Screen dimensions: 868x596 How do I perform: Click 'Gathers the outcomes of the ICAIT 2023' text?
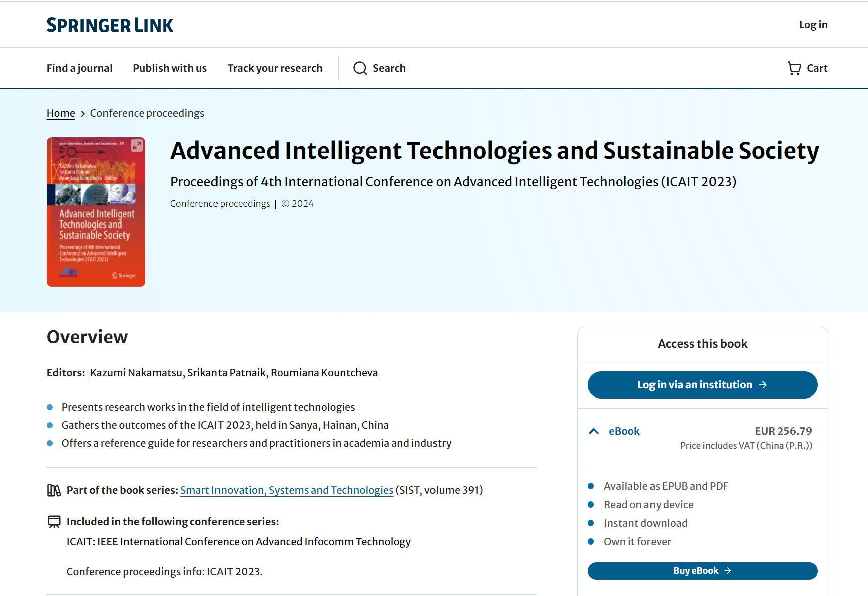click(x=225, y=425)
